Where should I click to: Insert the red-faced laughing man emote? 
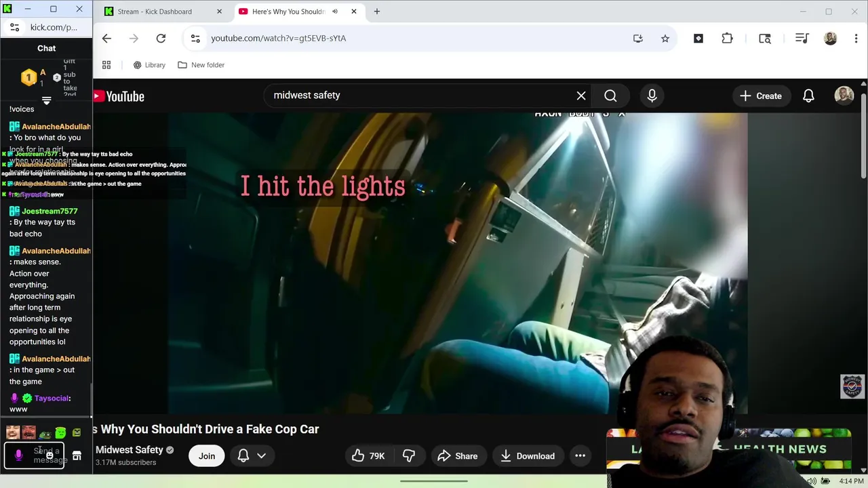coord(28,432)
